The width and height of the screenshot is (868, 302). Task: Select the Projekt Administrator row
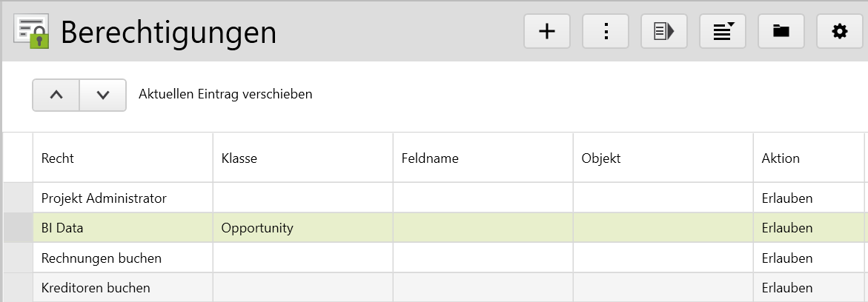click(434, 198)
